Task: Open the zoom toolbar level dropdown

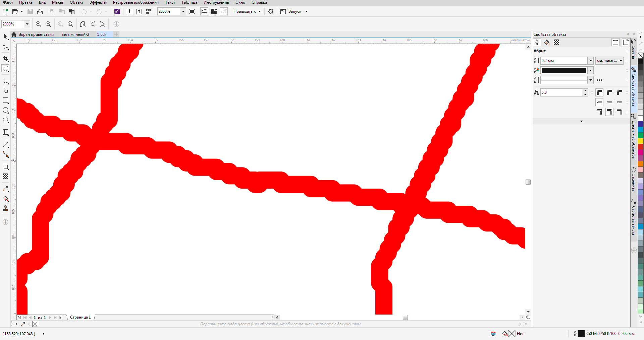Action: [27, 24]
